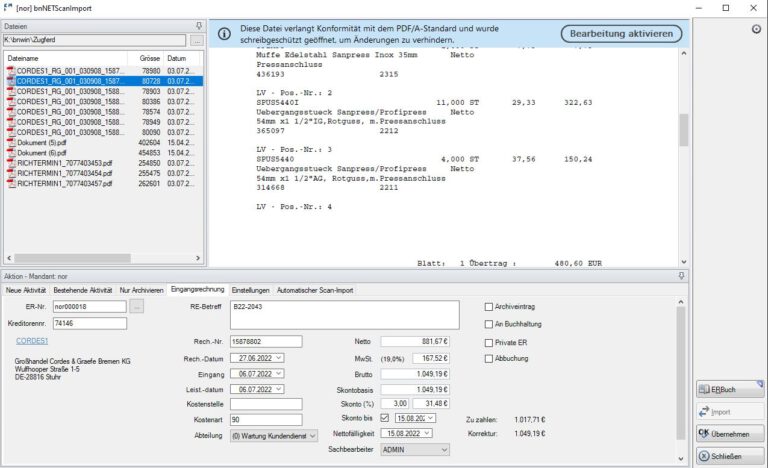Image resolution: width=768 pixels, height=468 pixels.
Task: Click the Bearbeitung aktivieren button
Action: click(621, 34)
